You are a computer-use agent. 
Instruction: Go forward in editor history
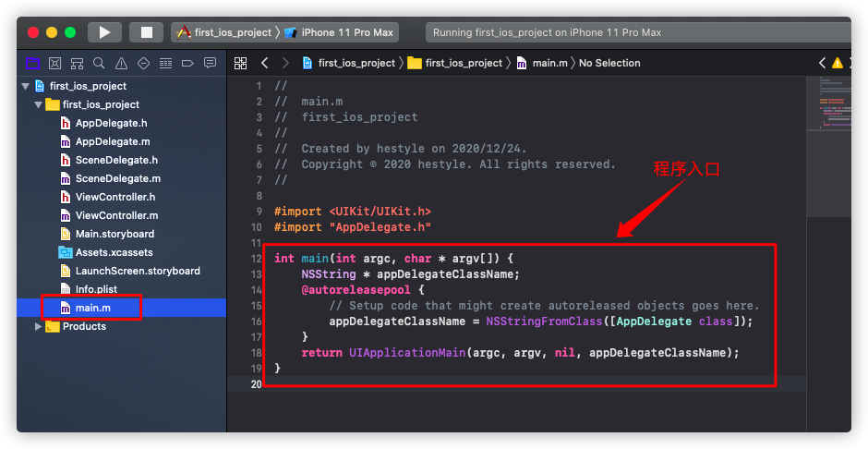(285, 63)
